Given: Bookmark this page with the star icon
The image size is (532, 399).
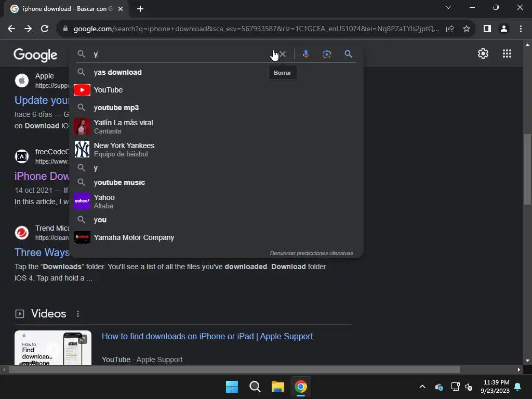Looking at the screenshot, I should [467, 29].
